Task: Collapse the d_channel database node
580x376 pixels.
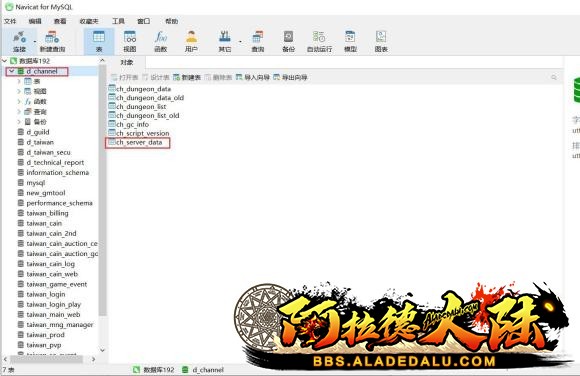Action: pyautogui.click(x=11, y=71)
